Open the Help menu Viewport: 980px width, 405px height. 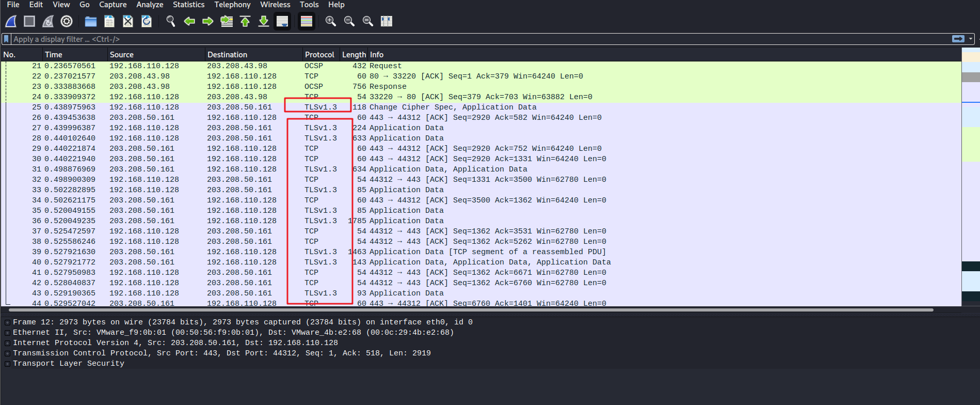(336, 5)
